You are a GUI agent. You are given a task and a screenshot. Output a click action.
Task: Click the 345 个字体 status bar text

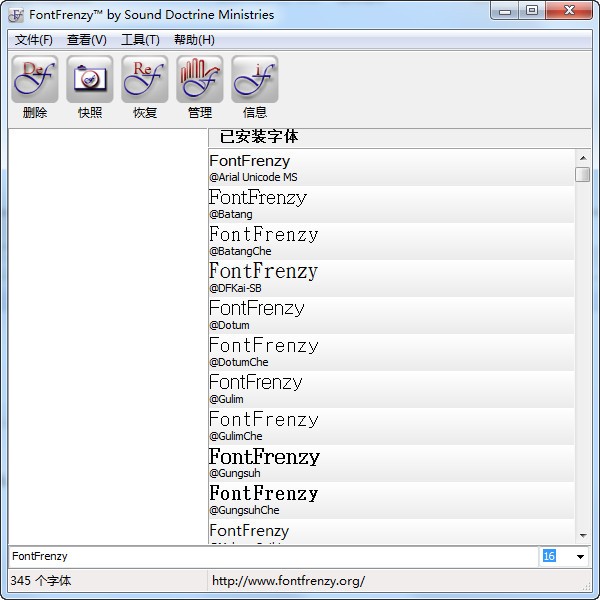[x=41, y=581]
